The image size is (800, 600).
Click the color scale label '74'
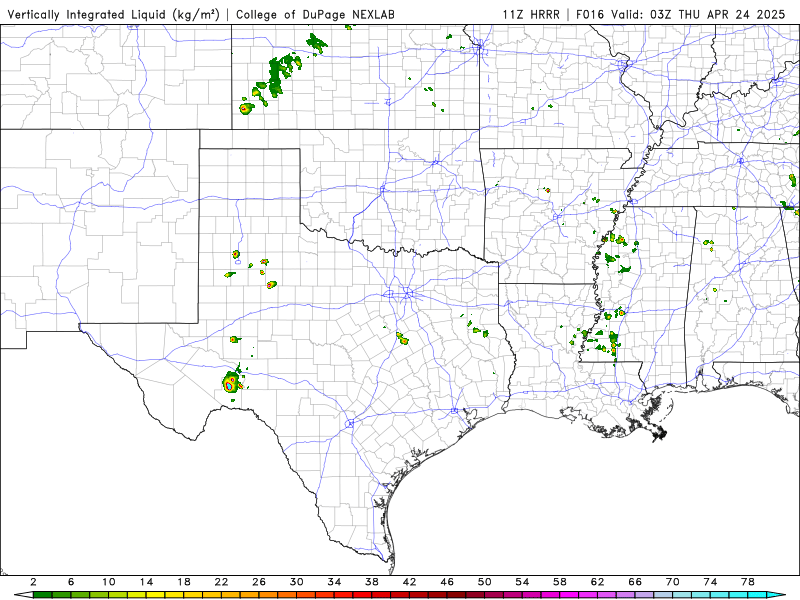pos(710,582)
